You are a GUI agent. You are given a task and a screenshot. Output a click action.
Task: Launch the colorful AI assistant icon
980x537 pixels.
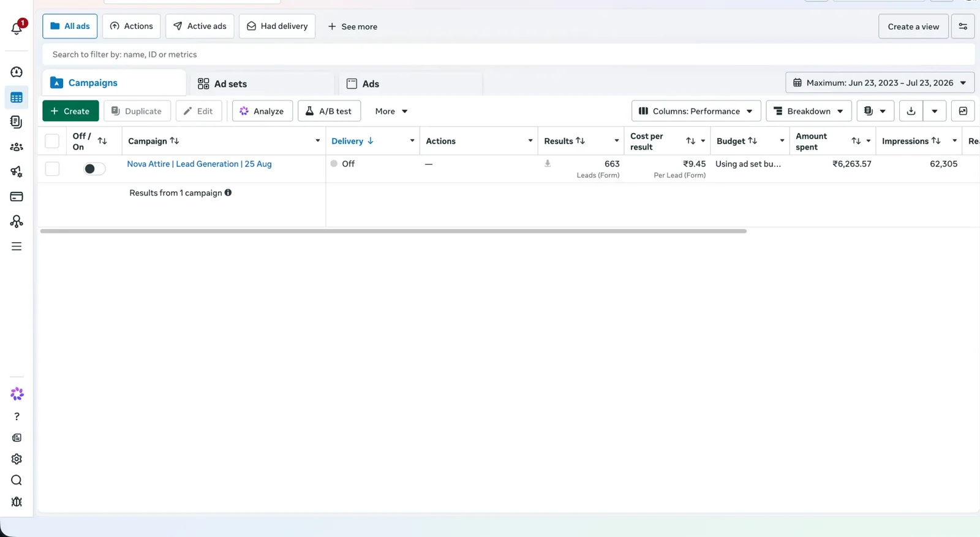coord(17,394)
